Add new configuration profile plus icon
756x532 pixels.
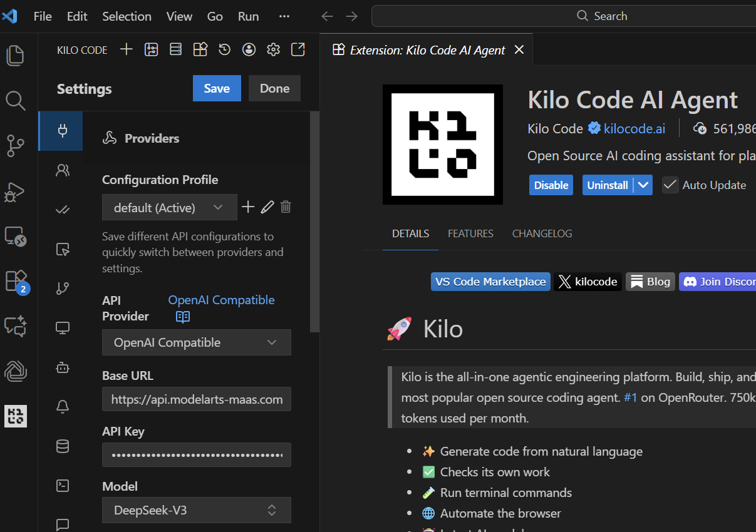click(248, 207)
